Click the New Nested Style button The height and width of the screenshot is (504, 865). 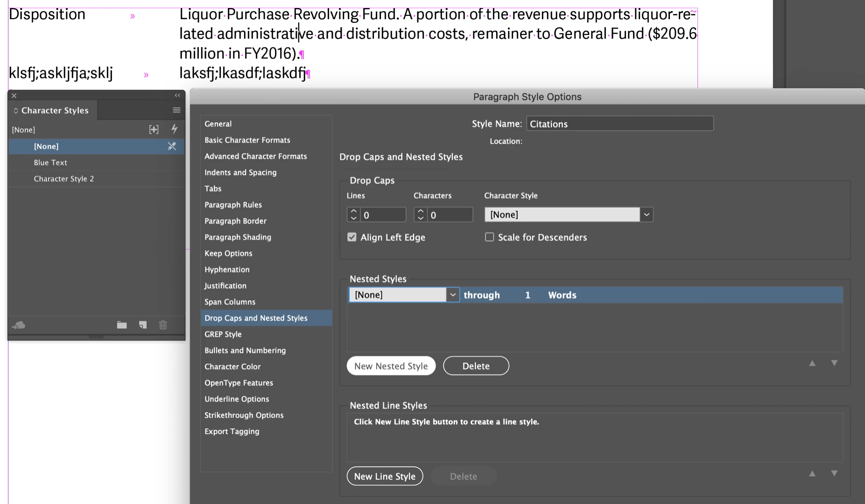[x=391, y=366]
